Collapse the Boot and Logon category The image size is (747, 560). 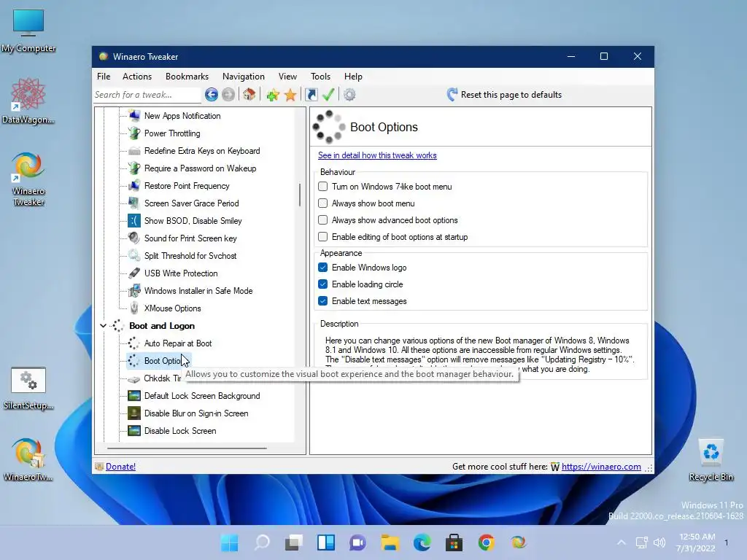pos(103,326)
